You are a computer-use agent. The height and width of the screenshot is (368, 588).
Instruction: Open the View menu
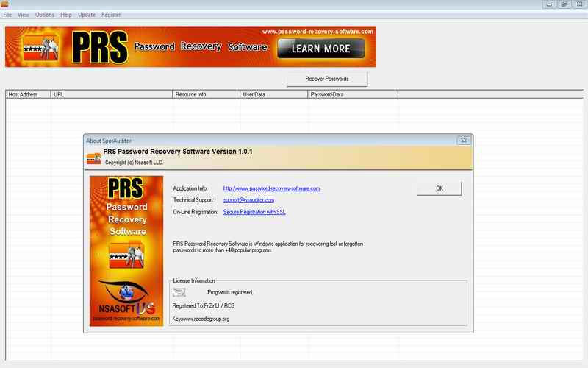(x=24, y=15)
